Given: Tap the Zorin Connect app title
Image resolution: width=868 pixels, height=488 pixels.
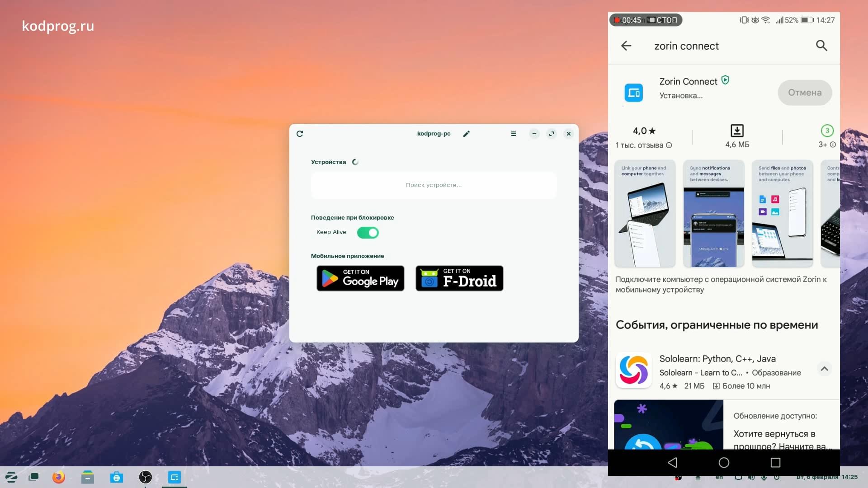Looking at the screenshot, I should pyautogui.click(x=688, y=81).
